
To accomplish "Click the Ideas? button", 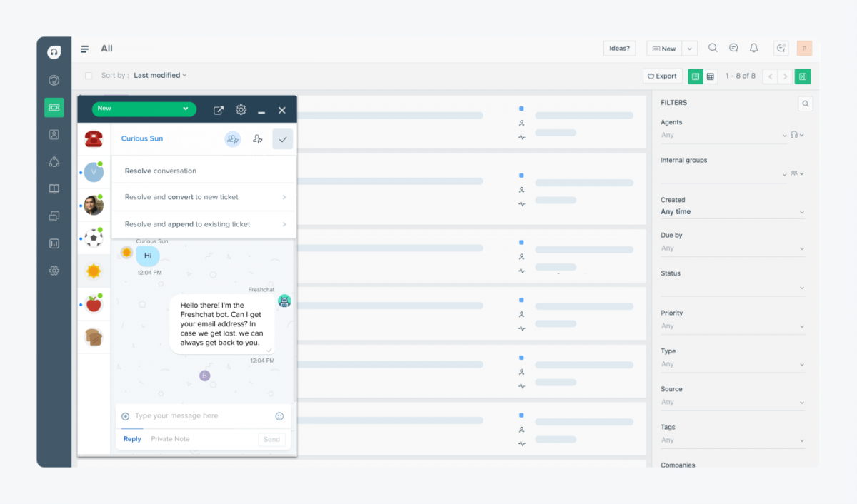I will click(619, 49).
